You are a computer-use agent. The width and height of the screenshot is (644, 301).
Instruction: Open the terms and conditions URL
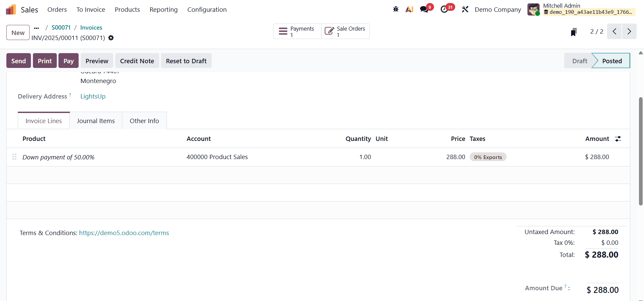point(124,233)
